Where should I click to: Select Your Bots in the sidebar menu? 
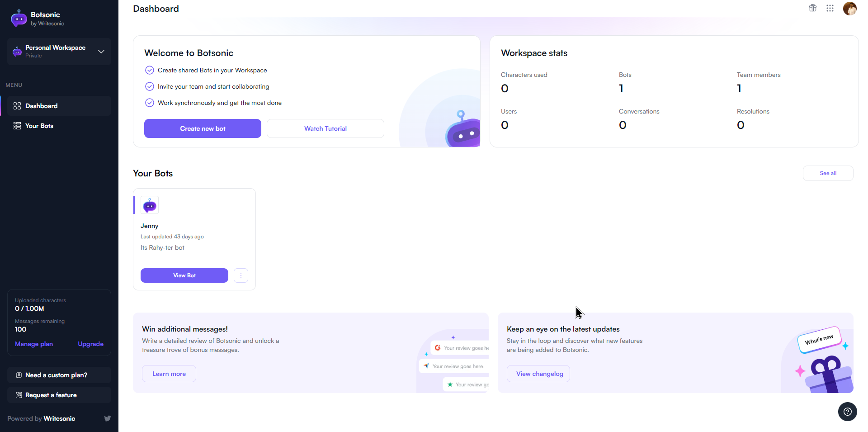point(59,126)
